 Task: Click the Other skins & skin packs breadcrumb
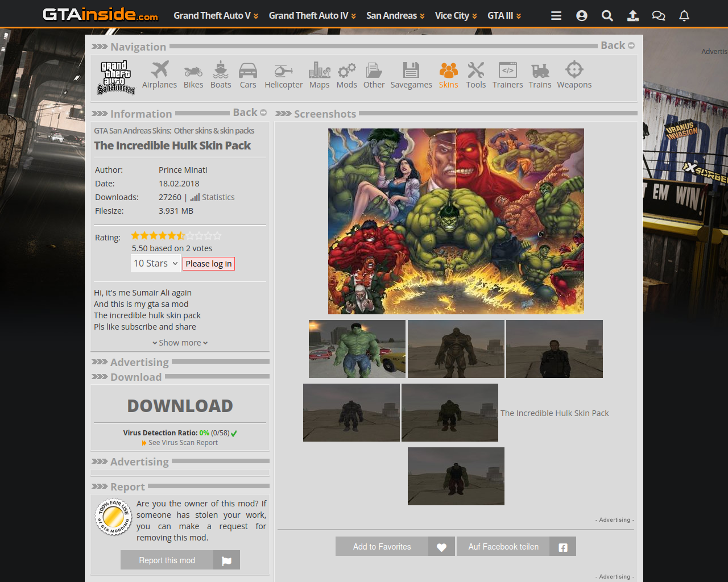point(214,131)
